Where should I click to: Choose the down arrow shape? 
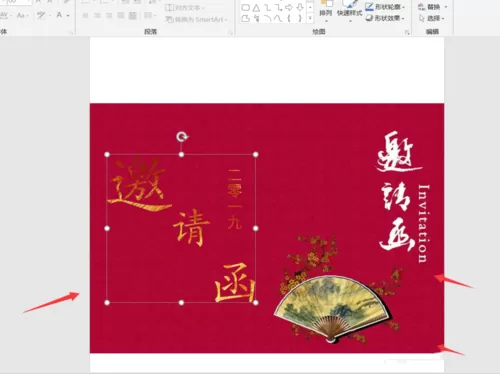click(x=300, y=7)
